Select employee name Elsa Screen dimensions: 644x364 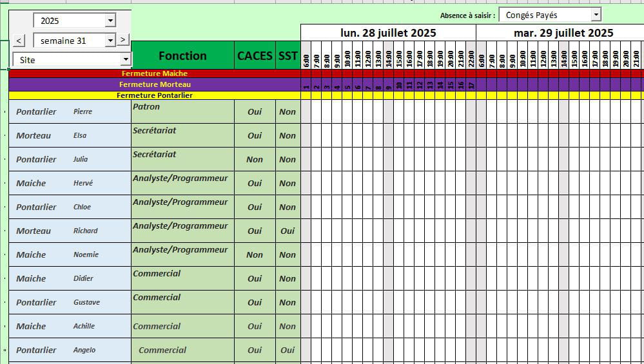(80, 135)
